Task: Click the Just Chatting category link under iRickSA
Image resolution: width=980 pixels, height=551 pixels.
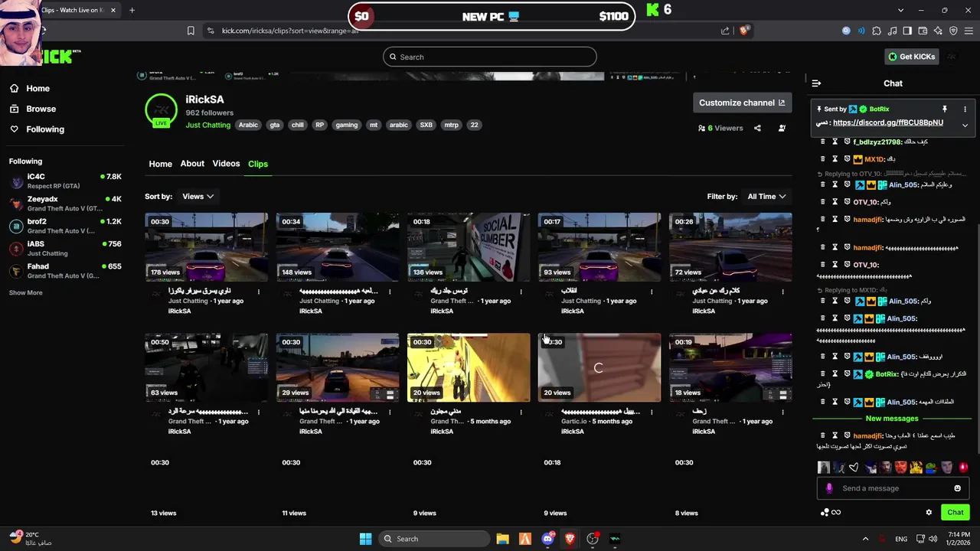Action: point(207,126)
